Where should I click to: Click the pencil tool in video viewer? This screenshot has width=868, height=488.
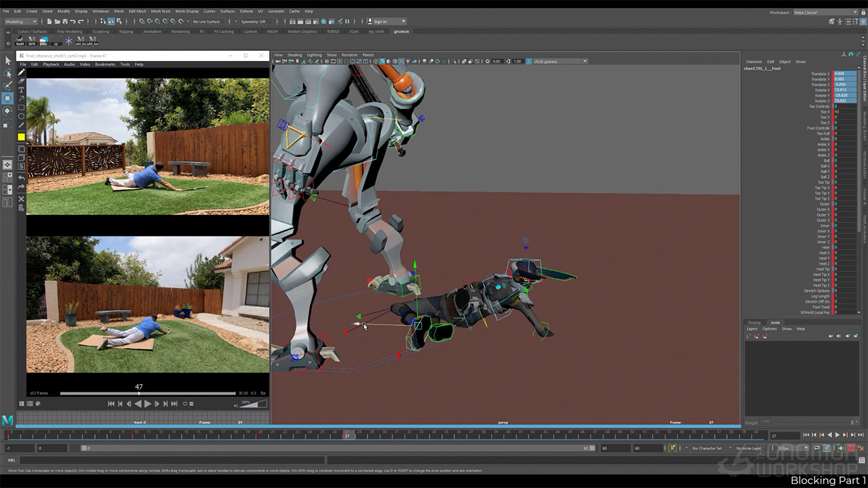point(21,72)
